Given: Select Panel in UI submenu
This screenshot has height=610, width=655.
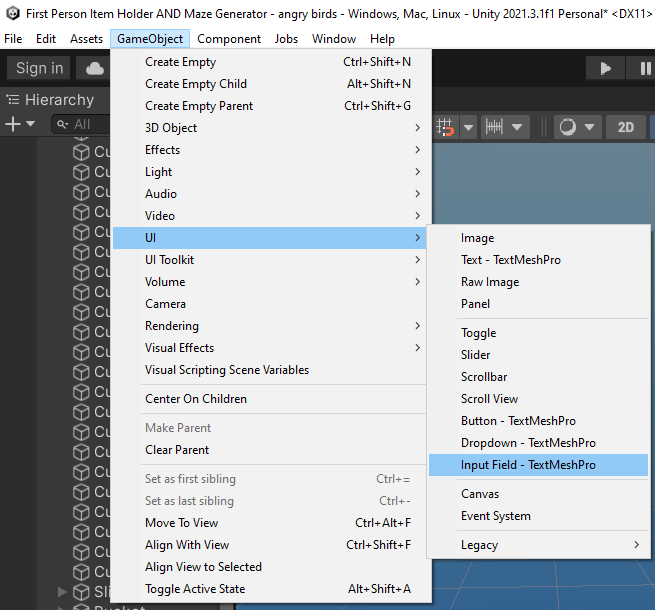Looking at the screenshot, I should point(538,304).
